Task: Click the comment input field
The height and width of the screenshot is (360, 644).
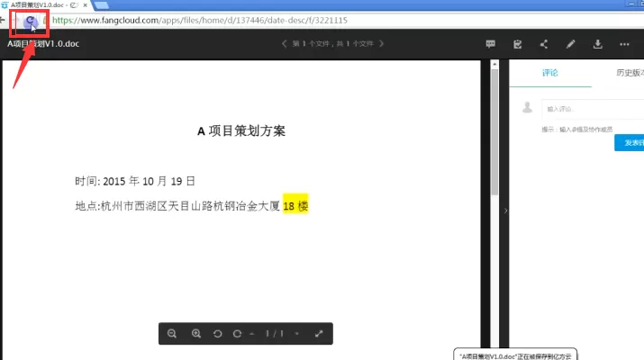Action: (593, 109)
